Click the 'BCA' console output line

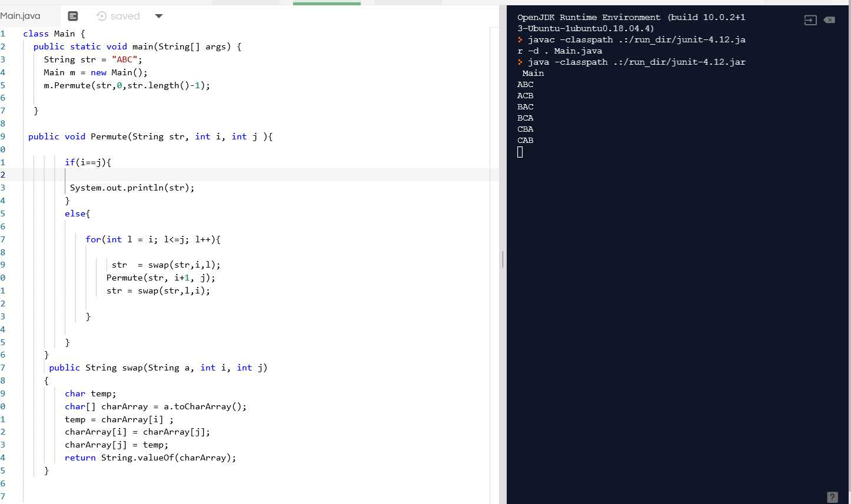click(525, 118)
